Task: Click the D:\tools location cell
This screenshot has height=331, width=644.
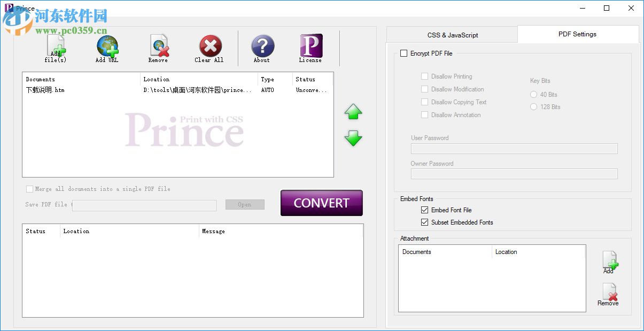Action: click(197, 90)
